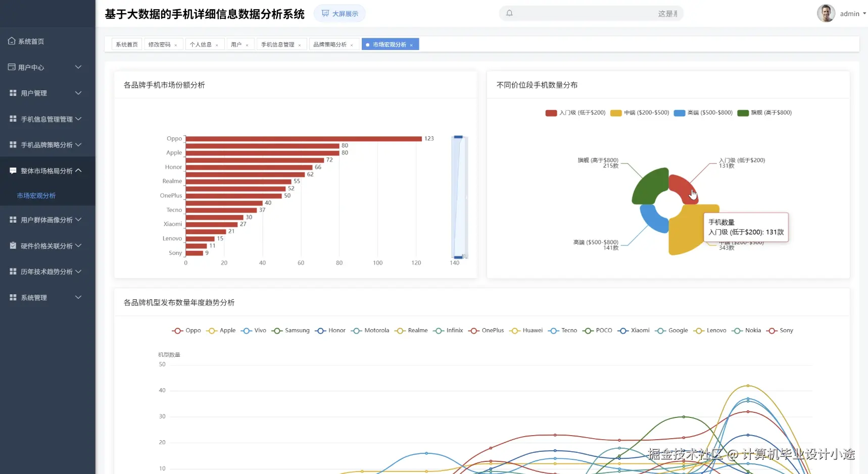Viewport: 868px width, 474px height.
Task: Close the active 市场宏观分析 tab
Action: point(411,45)
